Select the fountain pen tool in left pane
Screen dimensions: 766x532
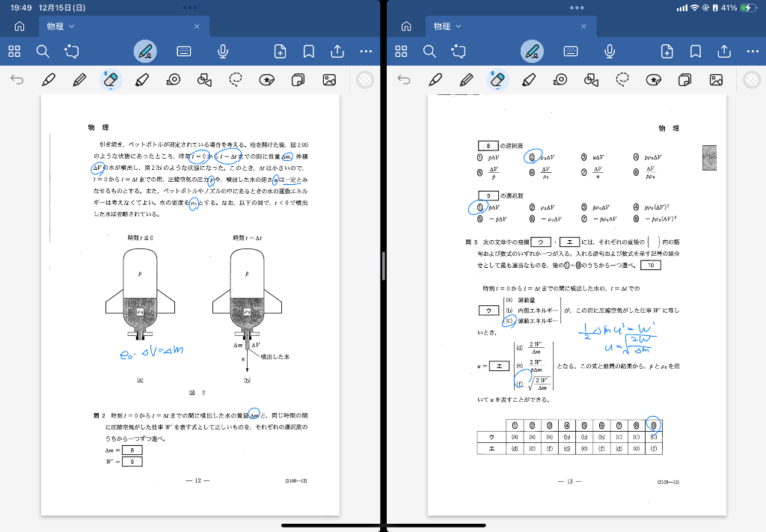[x=49, y=79]
